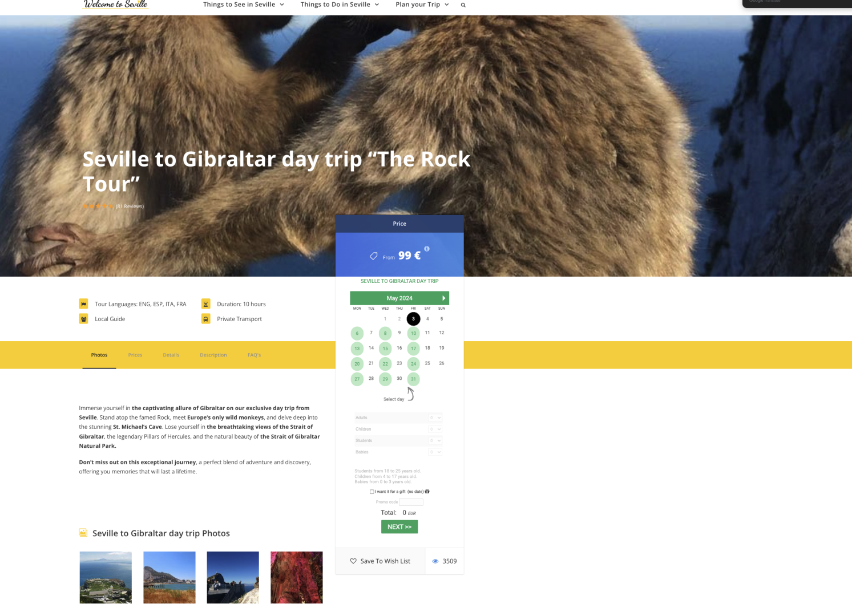Open the Details tab
The height and width of the screenshot is (616, 852).
[x=171, y=355]
